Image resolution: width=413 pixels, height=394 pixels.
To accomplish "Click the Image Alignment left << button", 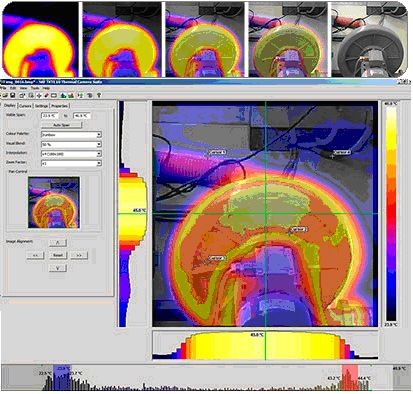I will click(x=35, y=255).
